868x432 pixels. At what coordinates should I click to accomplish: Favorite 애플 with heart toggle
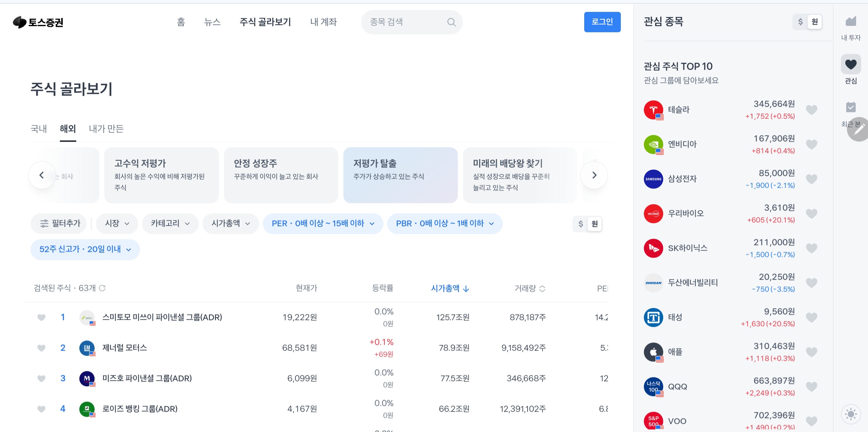(811, 352)
